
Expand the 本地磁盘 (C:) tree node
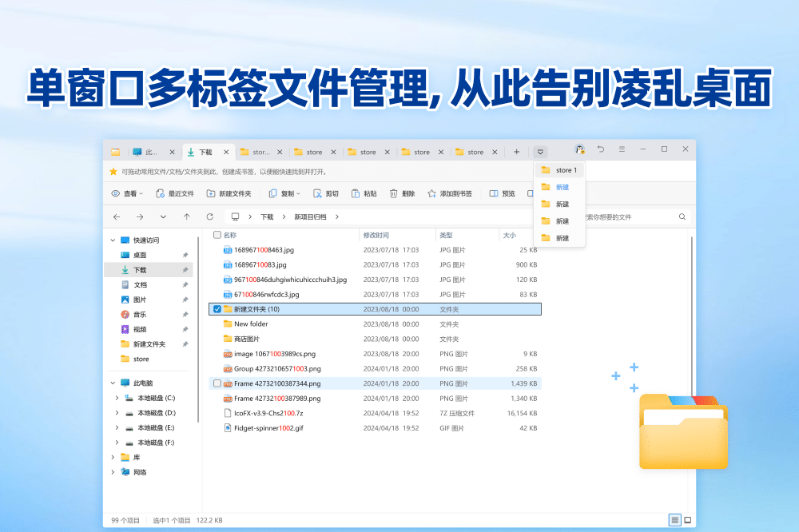(113, 398)
